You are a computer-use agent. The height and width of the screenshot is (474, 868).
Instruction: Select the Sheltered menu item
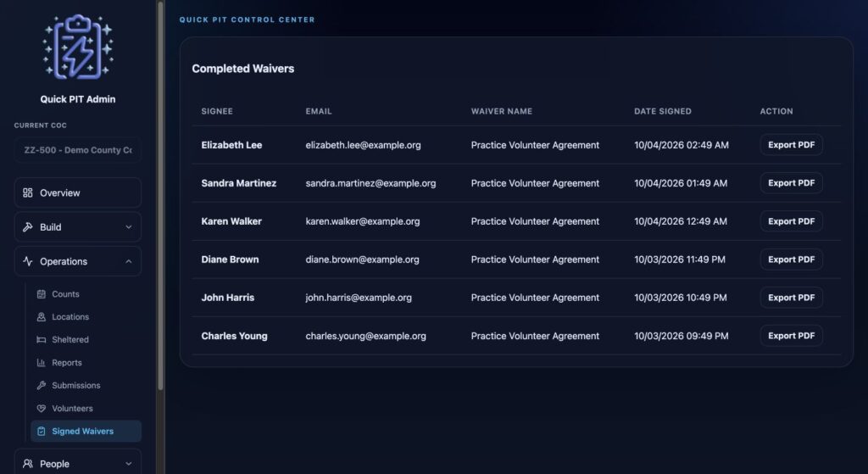[86, 339]
